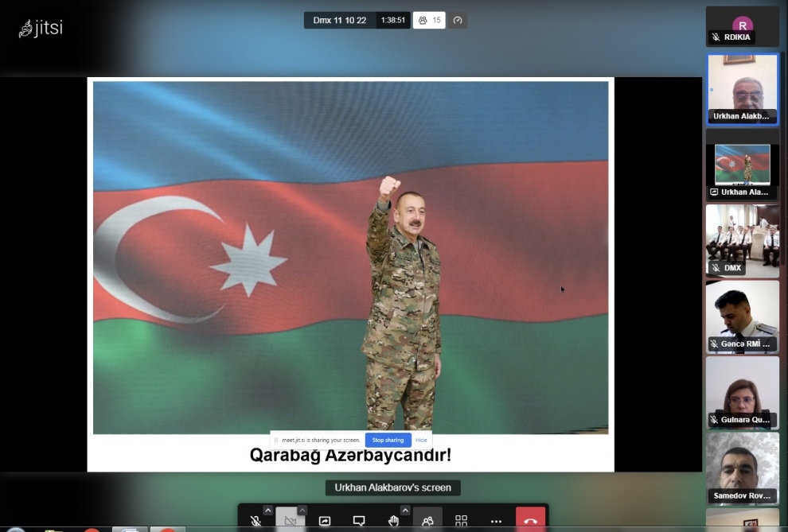Open audio device options chevron above the mic
Image resolution: width=788 pixels, height=532 pixels.
tap(267, 510)
